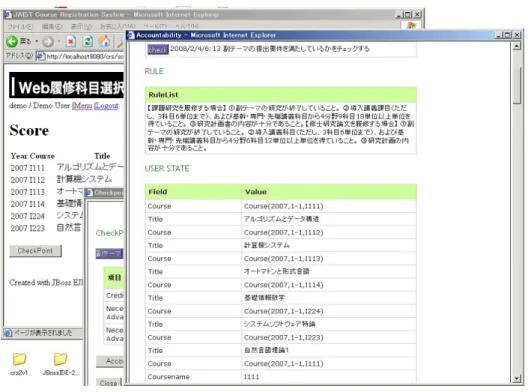Click the 2007 I223 row in Score table
Image resolution: width=528 pixels, height=392 pixels.
[46, 228]
